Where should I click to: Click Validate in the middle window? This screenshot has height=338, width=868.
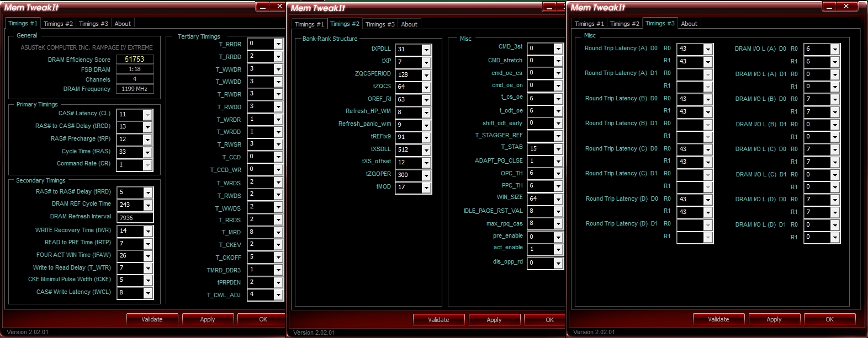438,320
